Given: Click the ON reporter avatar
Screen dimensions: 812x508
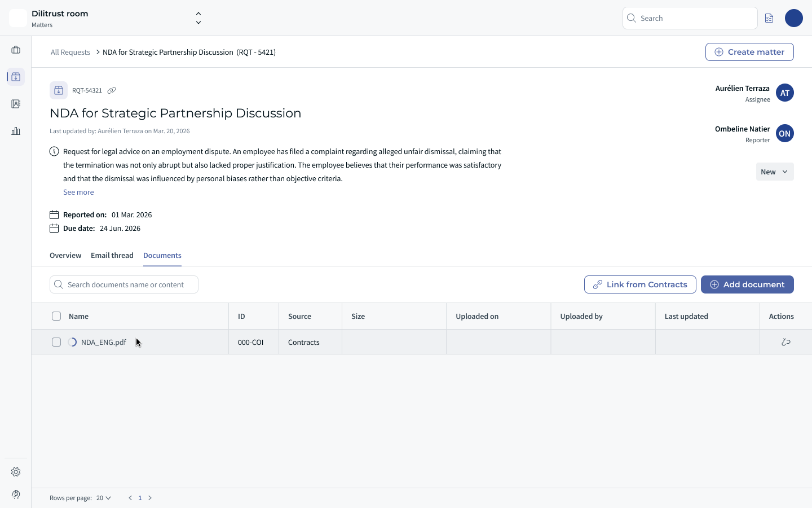Looking at the screenshot, I should (785, 133).
